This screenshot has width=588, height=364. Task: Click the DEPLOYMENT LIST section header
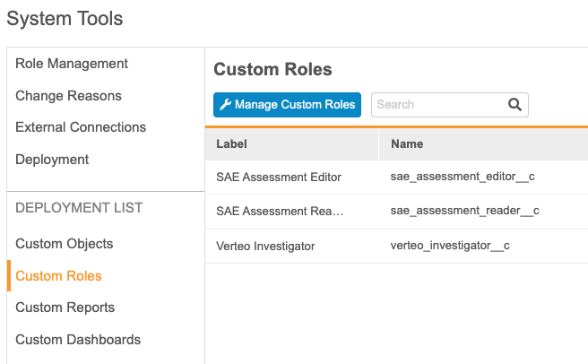pos(79,208)
